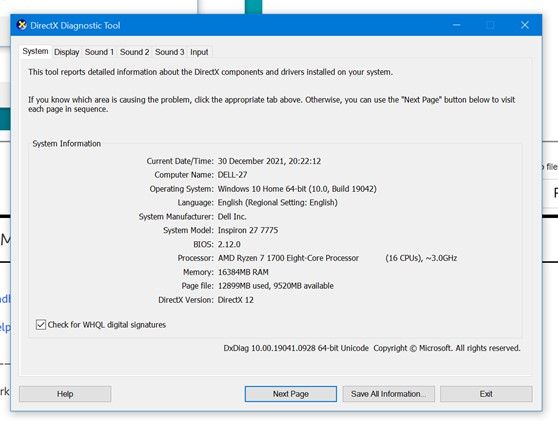Click the DirectX Diagnostic Tool title icon
This screenshot has height=433, width=558.
[x=22, y=25]
